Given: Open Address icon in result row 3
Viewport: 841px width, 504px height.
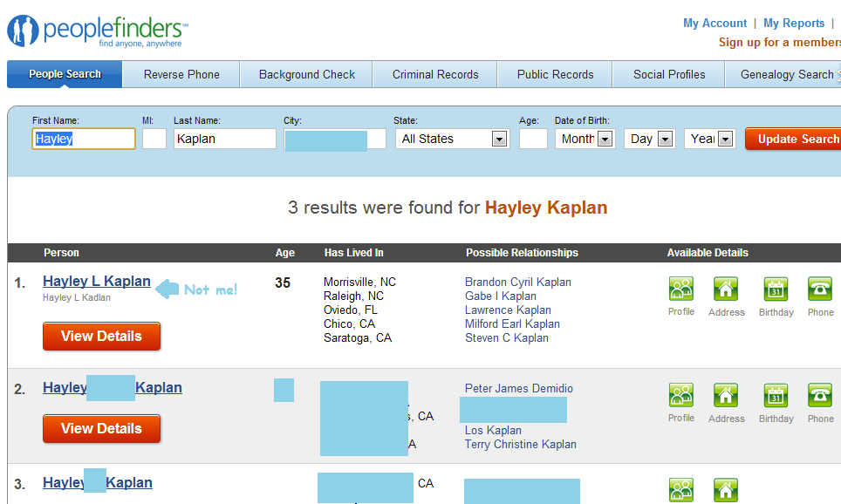Looking at the screenshot, I should 726,490.
